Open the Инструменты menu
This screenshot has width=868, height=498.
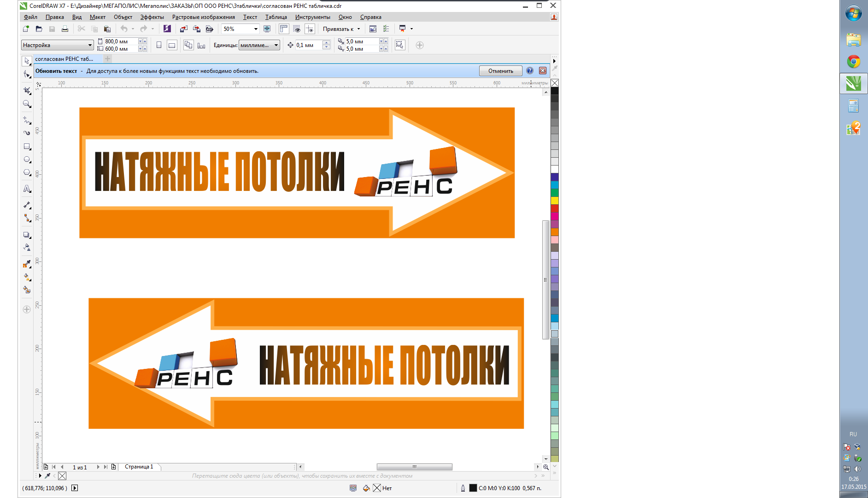pyautogui.click(x=312, y=17)
